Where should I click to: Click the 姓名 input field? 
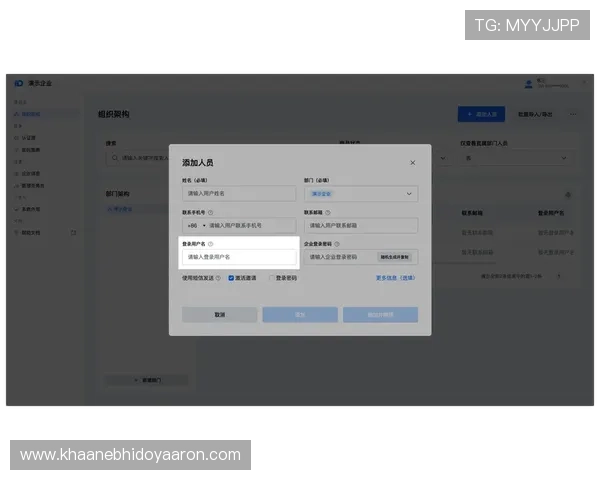[240, 194]
